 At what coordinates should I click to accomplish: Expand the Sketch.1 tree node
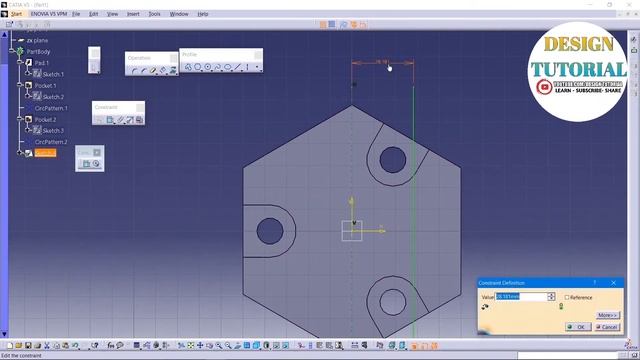click(28, 74)
